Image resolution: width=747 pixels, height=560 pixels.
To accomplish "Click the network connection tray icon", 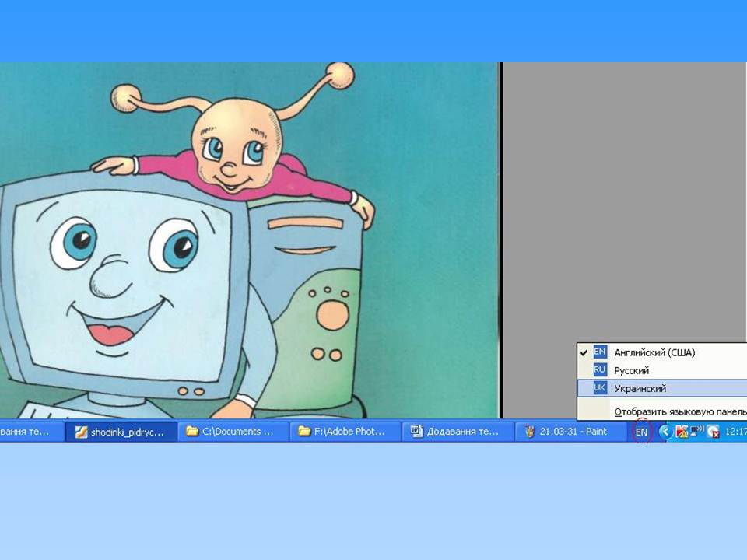I will click(696, 431).
